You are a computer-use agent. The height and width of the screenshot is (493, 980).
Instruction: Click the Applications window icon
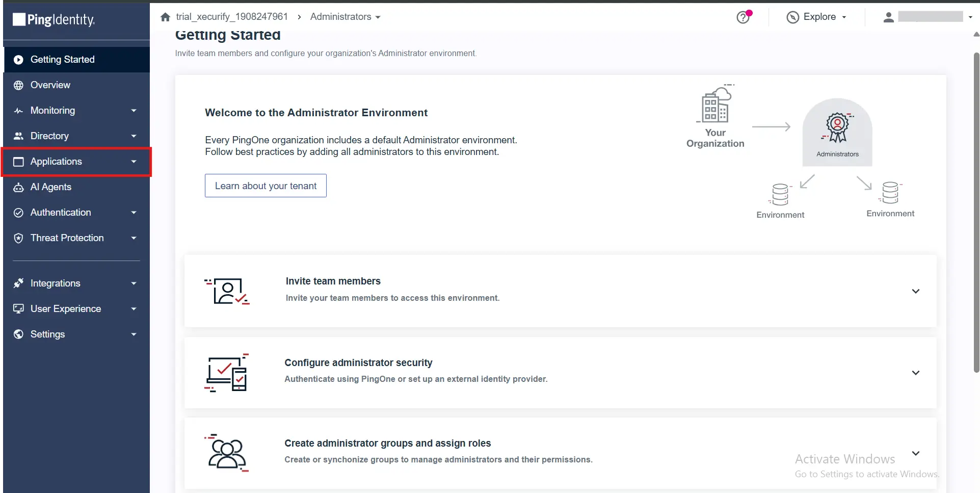click(x=18, y=162)
